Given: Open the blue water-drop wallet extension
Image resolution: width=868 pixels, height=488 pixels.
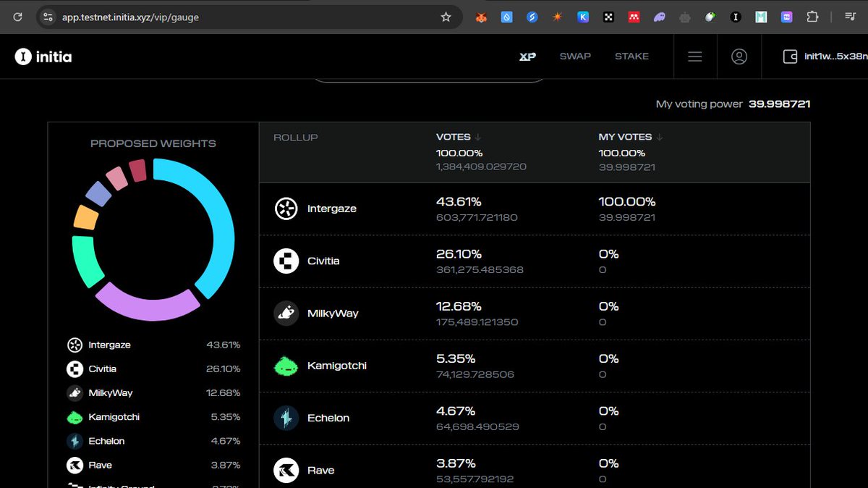Looking at the screenshot, I should (x=507, y=17).
